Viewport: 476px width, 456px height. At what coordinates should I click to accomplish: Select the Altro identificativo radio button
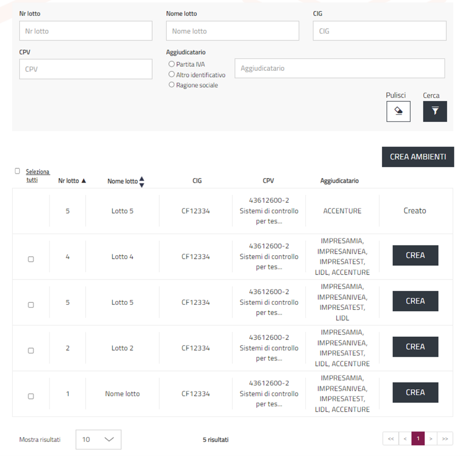pos(172,74)
